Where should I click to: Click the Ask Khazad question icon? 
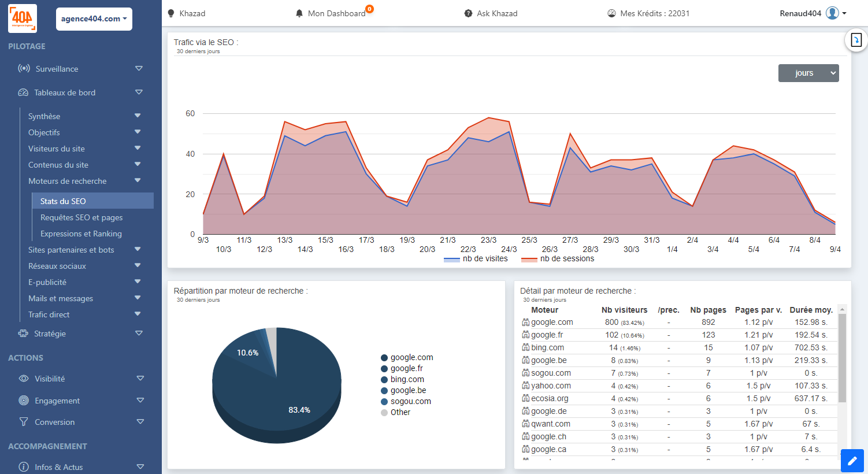click(468, 13)
